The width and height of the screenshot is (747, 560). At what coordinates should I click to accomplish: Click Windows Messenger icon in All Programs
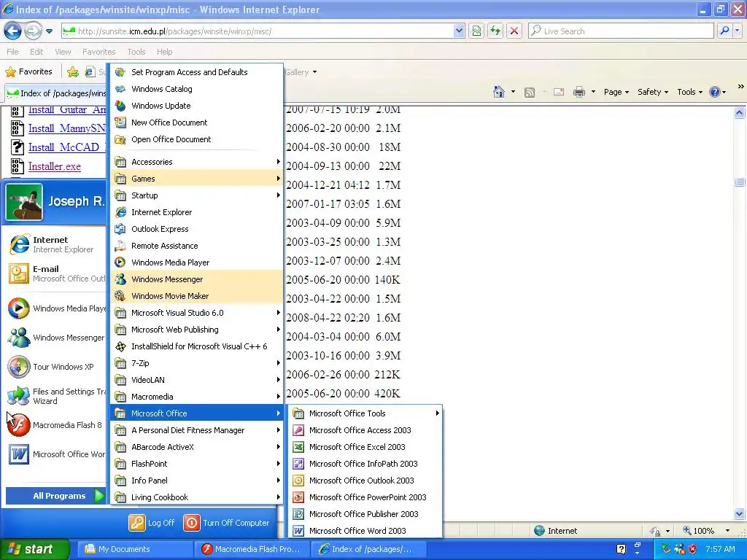pyautogui.click(x=120, y=279)
